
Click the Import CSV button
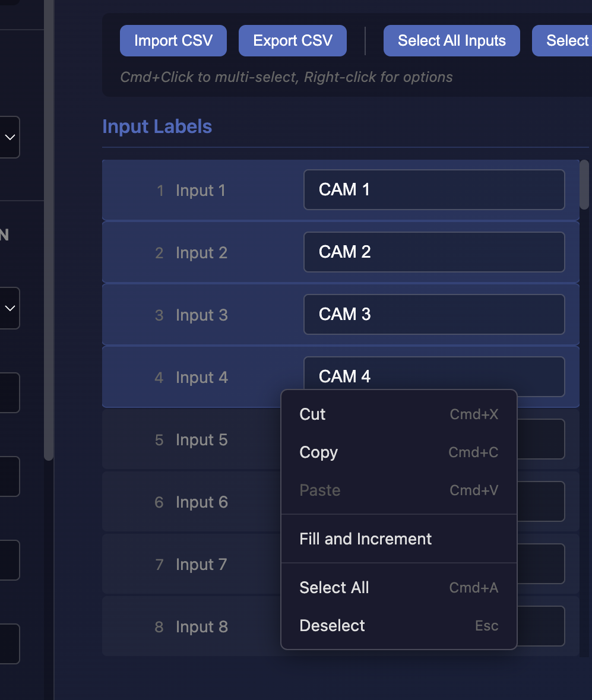173,40
